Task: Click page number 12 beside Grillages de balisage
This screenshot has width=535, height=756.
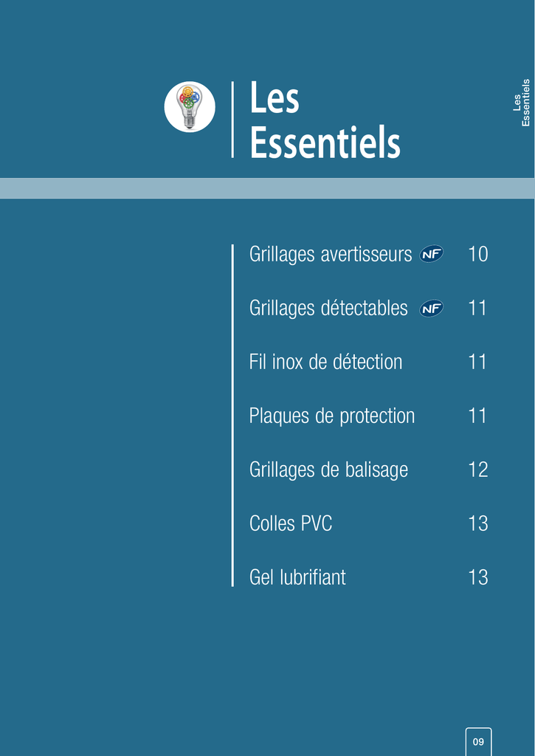Action: point(477,470)
